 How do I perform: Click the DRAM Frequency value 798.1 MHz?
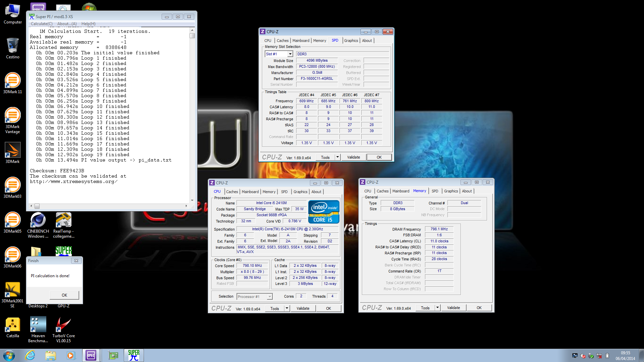(439, 229)
